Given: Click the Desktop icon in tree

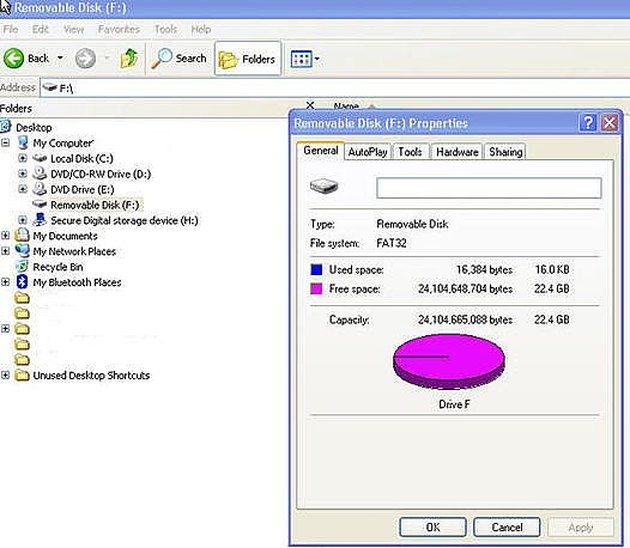Looking at the screenshot, I should 6,127.
